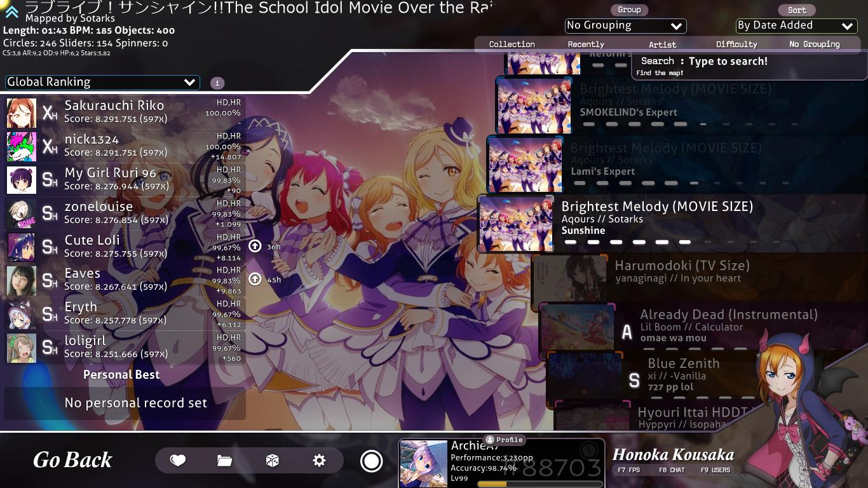The height and width of the screenshot is (488, 868).
Task: Open Eaves's score entry
Action: (125, 281)
